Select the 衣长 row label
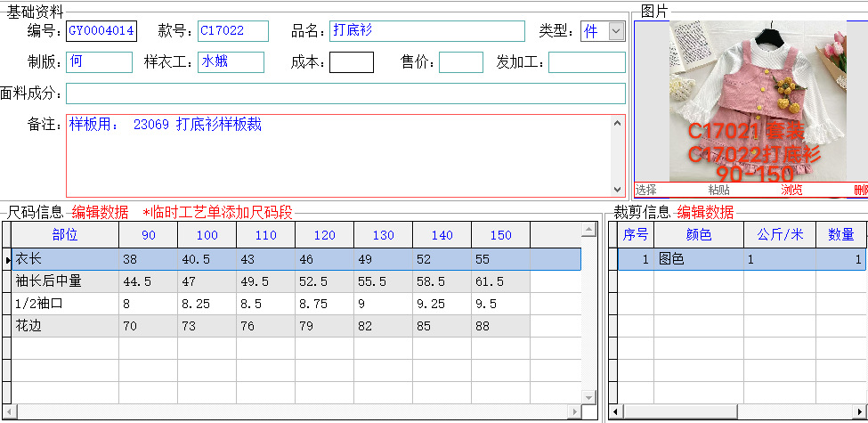The image size is (868, 423). (x=65, y=259)
